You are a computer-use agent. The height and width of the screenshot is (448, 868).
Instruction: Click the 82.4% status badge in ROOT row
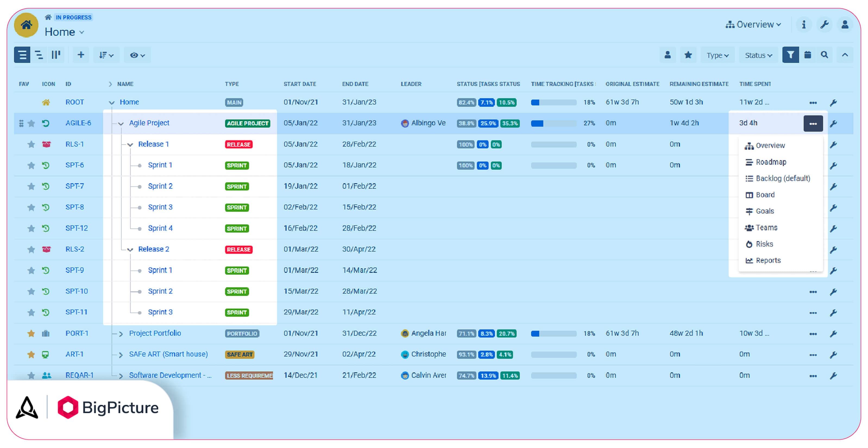click(466, 102)
